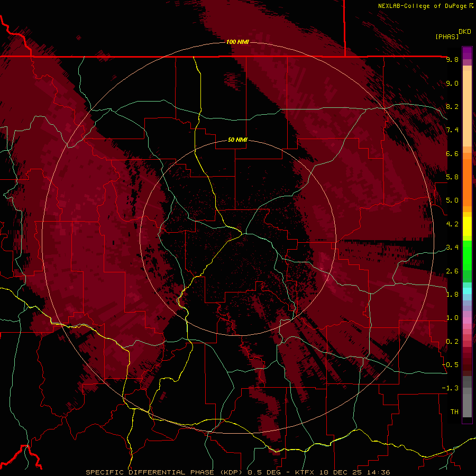Click the 4.2 value on the color scale
Viewport: 476px width, 476px height.
click(x=452, y=224)
